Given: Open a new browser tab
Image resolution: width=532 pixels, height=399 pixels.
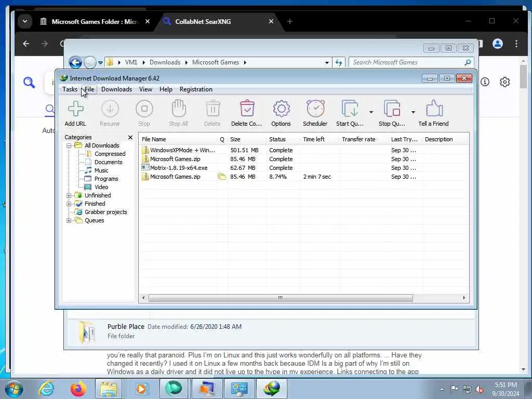Looking at the screenshot, I should tap(290, 21).
